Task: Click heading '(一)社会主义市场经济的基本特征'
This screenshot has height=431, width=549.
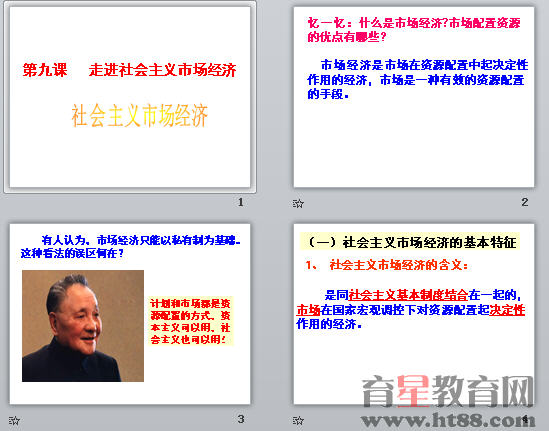Action: click(410, 242)
